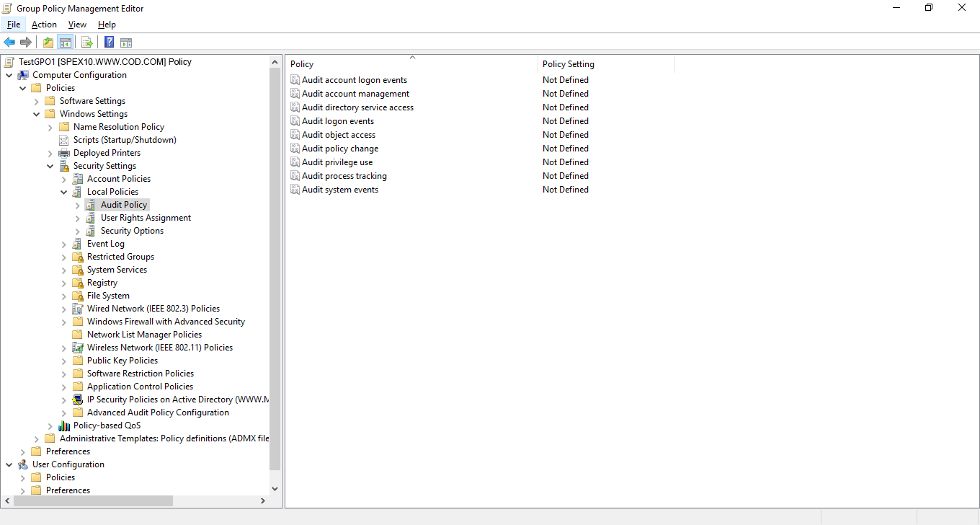Expand the Policy-based QoS node

coord(50,425)
